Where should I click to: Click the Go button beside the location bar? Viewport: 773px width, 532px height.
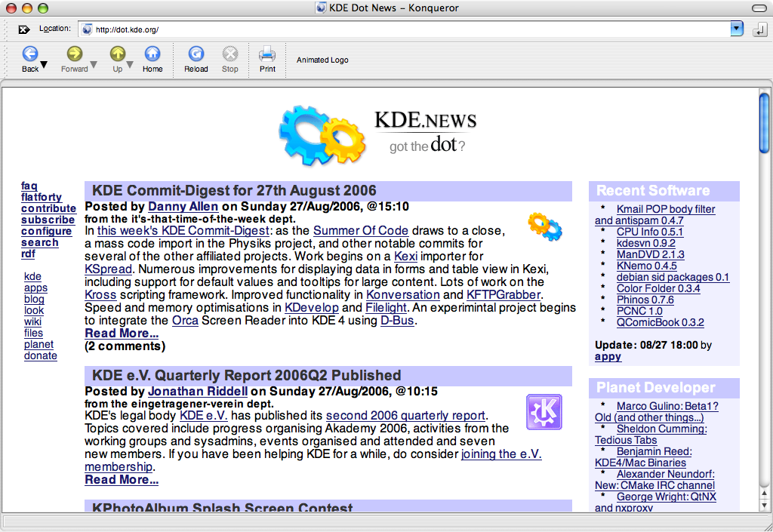coord(759,29)
